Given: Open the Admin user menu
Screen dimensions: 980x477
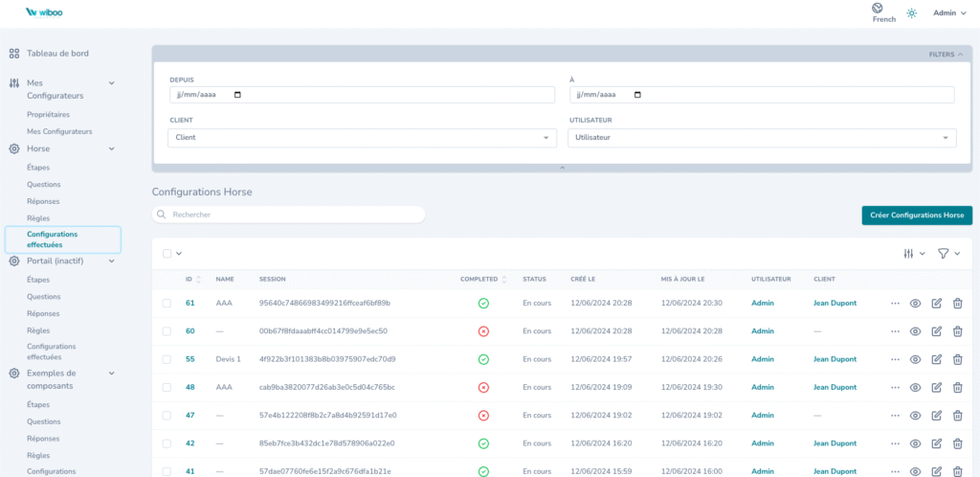Looking at the screenshot, I should [948, 13].
